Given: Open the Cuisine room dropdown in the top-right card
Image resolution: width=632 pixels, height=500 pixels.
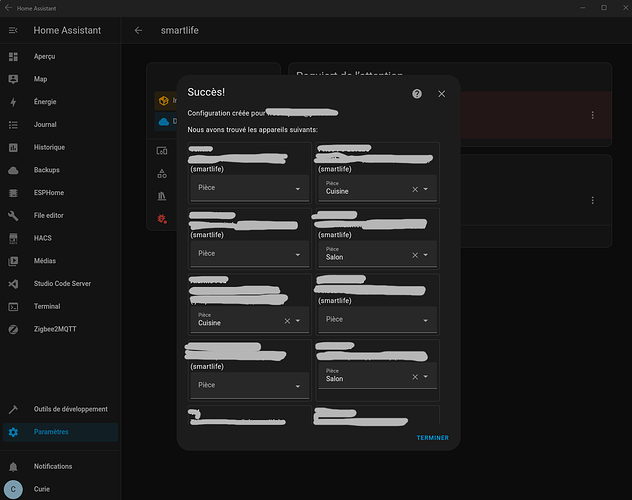Looking at the screenshot, I should pyautogui.click(x=426, y=189).
